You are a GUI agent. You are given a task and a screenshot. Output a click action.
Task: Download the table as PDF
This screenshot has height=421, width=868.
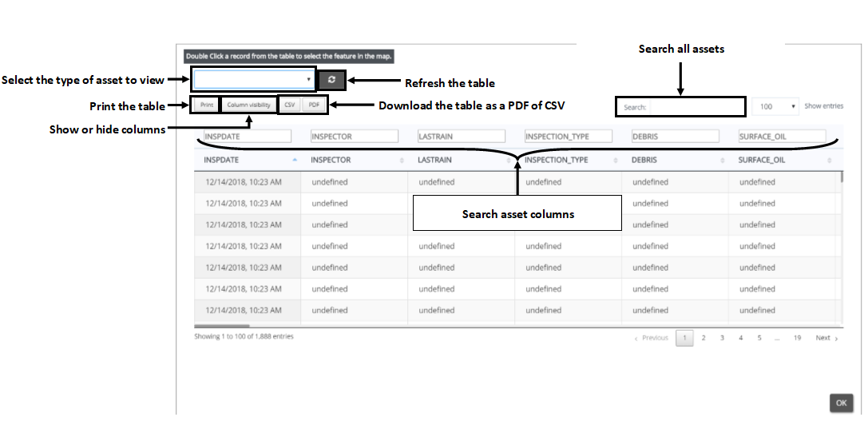[x=315, y=105]
